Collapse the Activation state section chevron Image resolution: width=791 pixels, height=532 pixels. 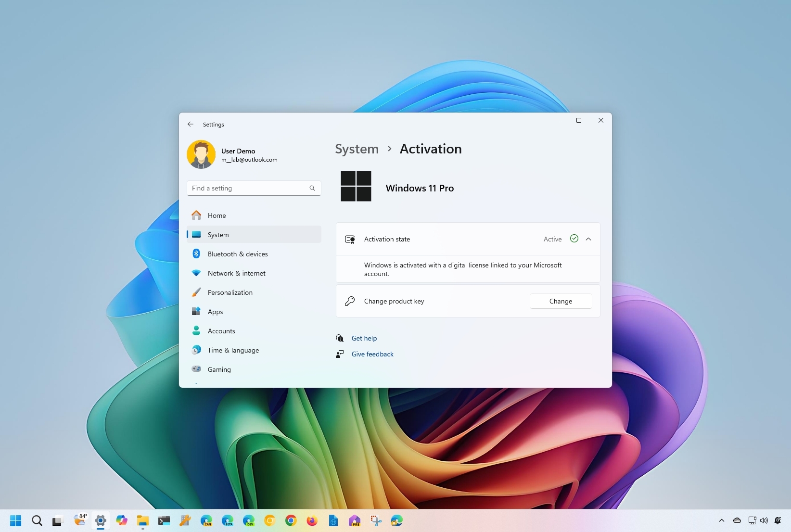[588, 239]
